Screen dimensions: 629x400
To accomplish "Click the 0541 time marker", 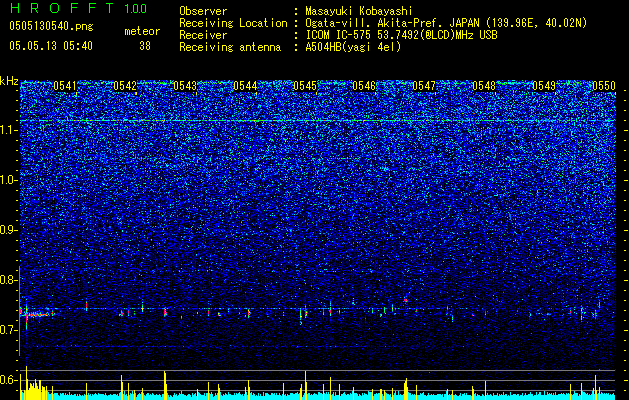I will pyautogui.click(x=65, y=86).
